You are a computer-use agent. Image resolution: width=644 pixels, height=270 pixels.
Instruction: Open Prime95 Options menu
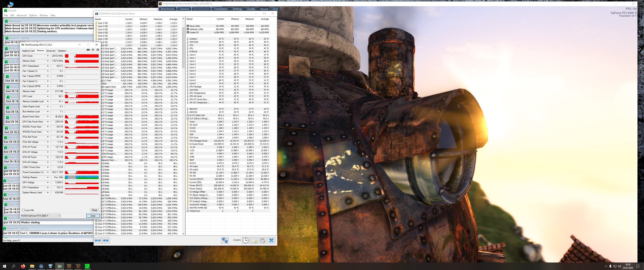pos(33,15)
